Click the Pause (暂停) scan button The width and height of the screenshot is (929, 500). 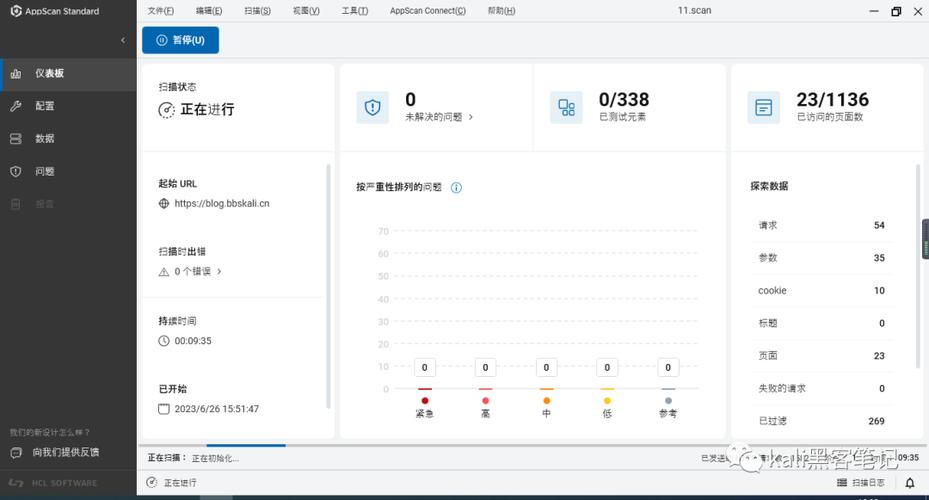[x=180, y=40]
